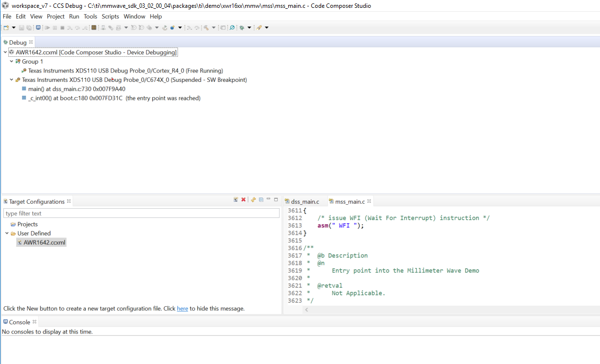Image resolution: width=600 pixels, height=364 pixels.
Task: Click the Step Over icon
Action: click(77, 27)
